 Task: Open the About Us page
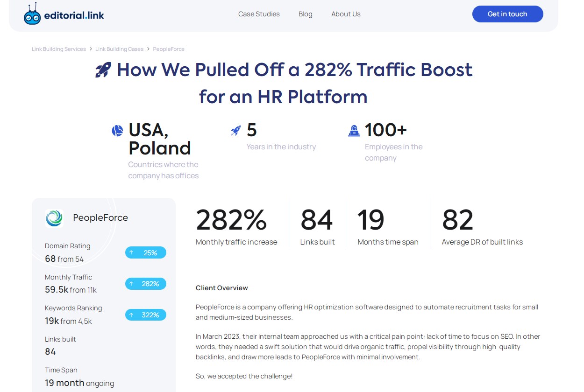pyautogui.click(x=346, y=14)
